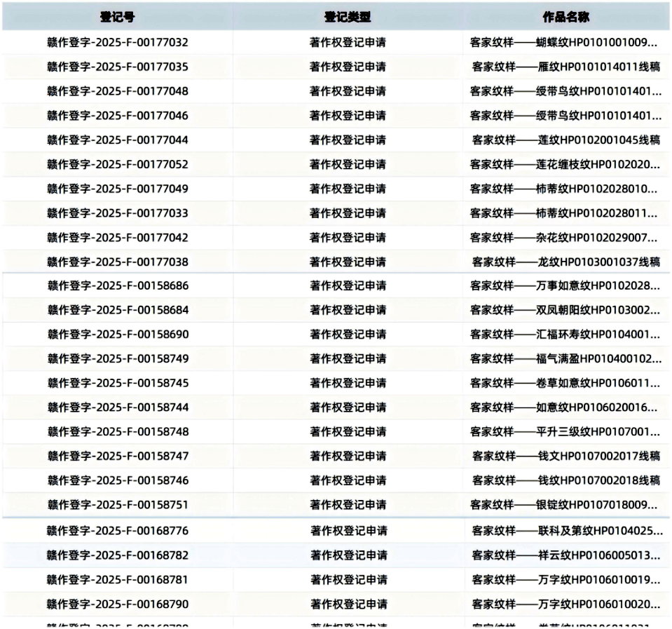Click the 联科及第纹 work name
The image size is (672, 629).
coord(565,530)
